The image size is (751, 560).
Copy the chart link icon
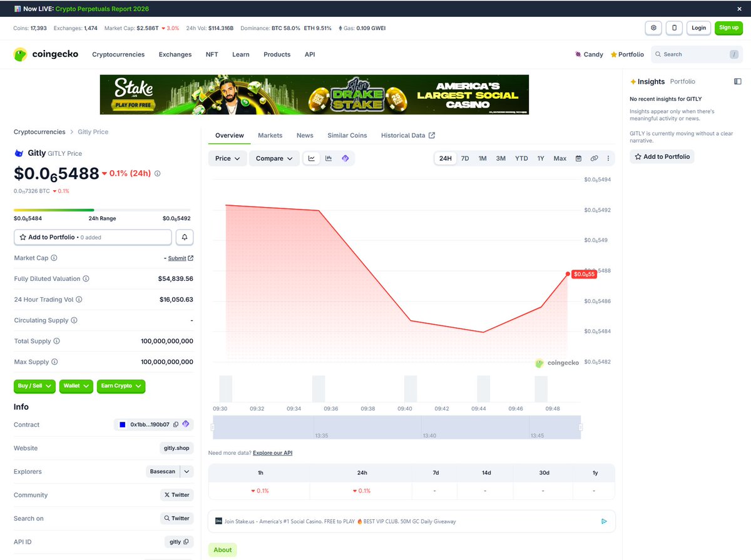594,158
